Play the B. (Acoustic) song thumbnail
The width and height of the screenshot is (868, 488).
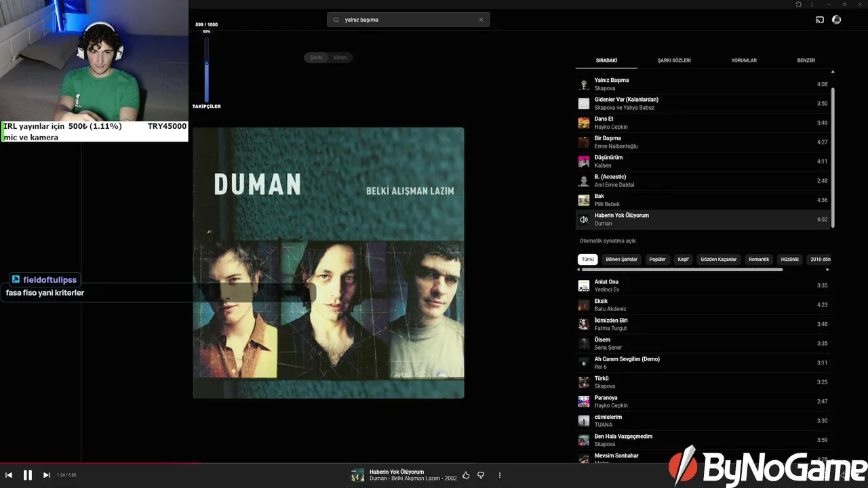click(584, 181)
